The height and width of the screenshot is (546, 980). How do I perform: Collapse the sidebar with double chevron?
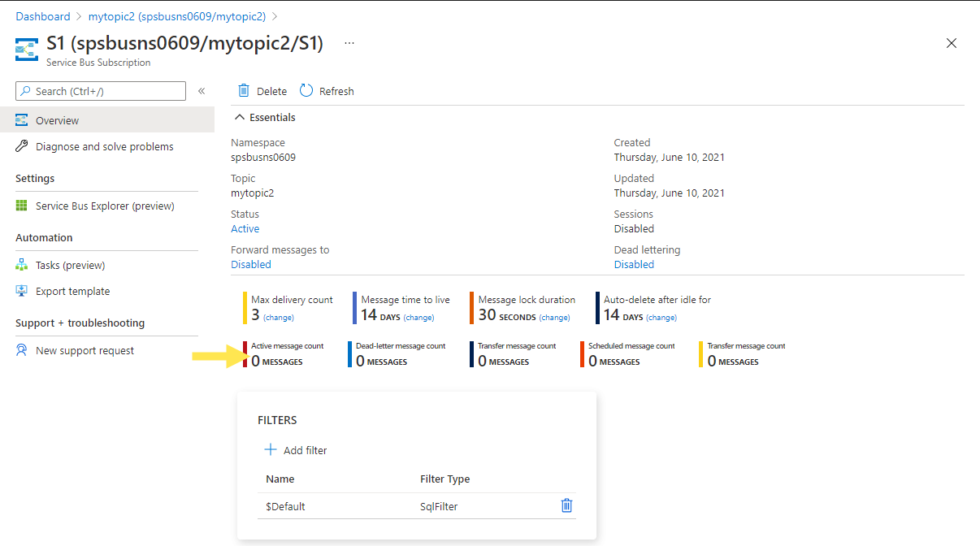202,91
